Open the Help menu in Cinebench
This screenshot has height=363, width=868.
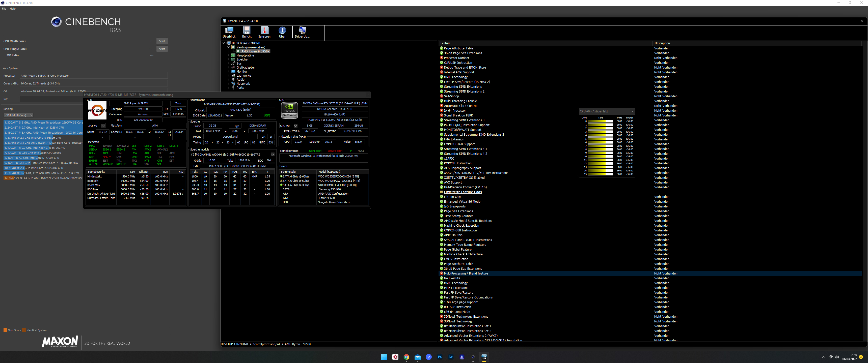pos(12,9)
